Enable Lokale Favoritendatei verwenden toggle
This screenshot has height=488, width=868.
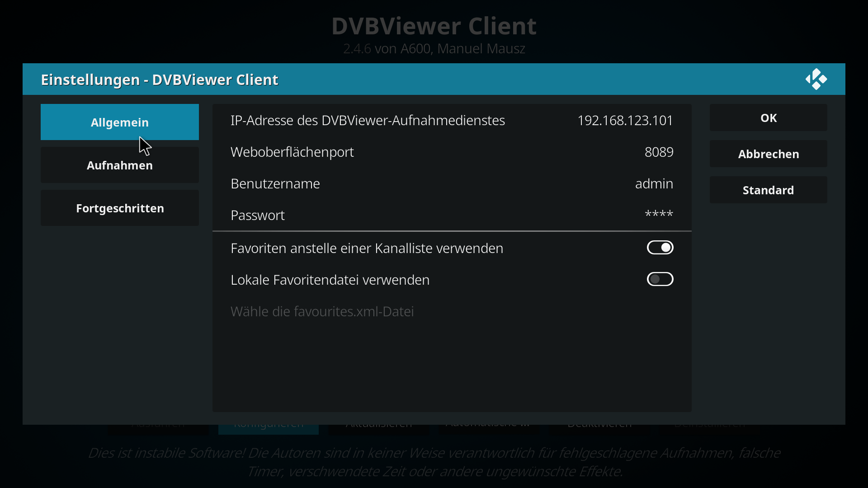click(x=660, y=279)
